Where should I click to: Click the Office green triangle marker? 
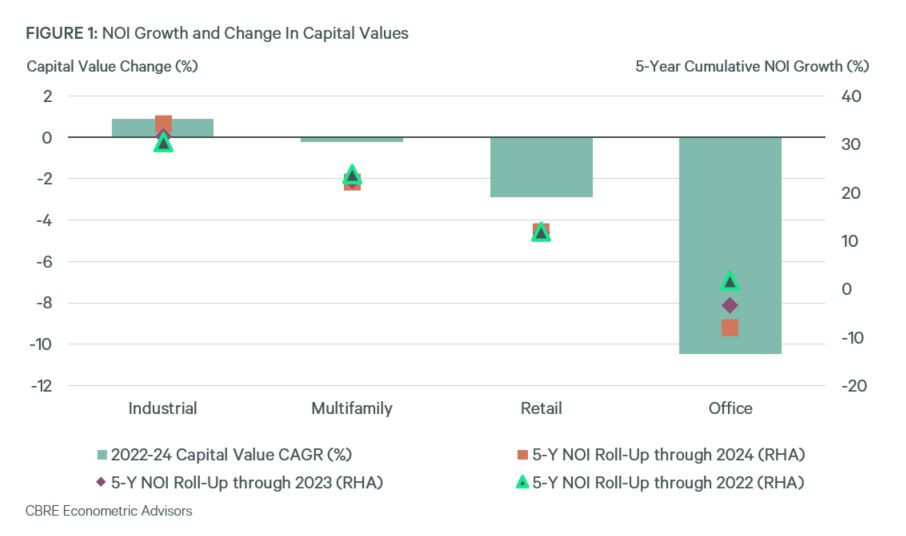point(730,281)
